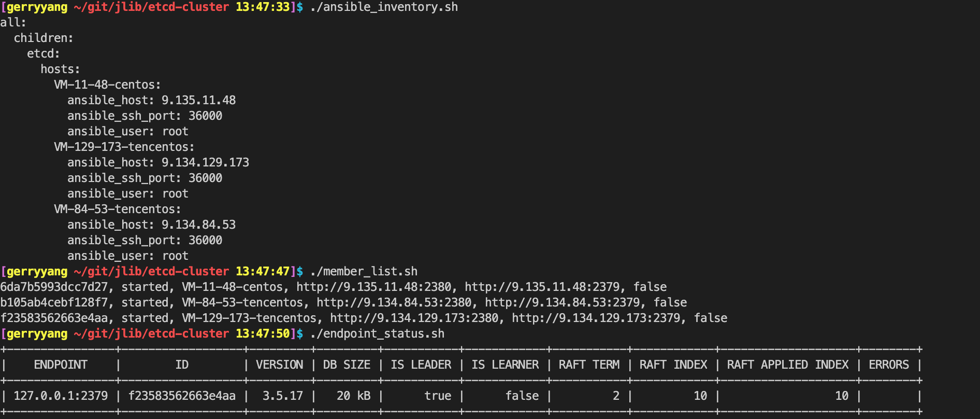Image resolution: width=980 pixels, height=419 pixels.
Task: Click the VM-11-48-centos: inventory host entry
Action: click(107, 85)
